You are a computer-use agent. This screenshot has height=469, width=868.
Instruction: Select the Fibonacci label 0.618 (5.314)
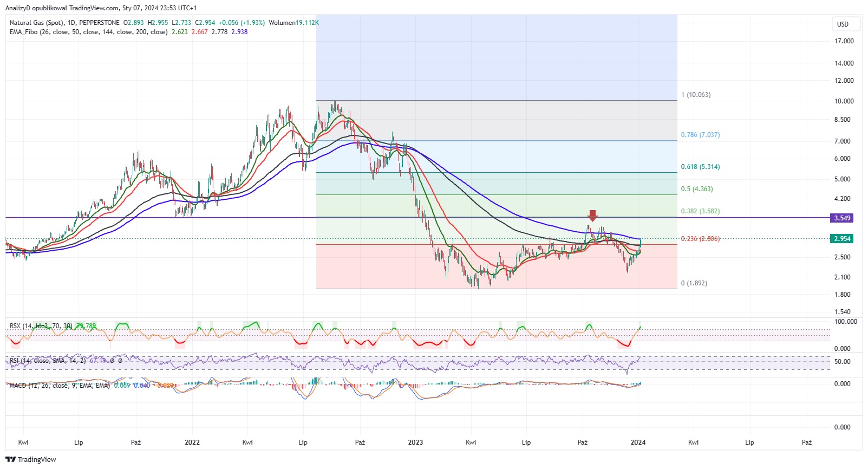[x=700, y=167]
